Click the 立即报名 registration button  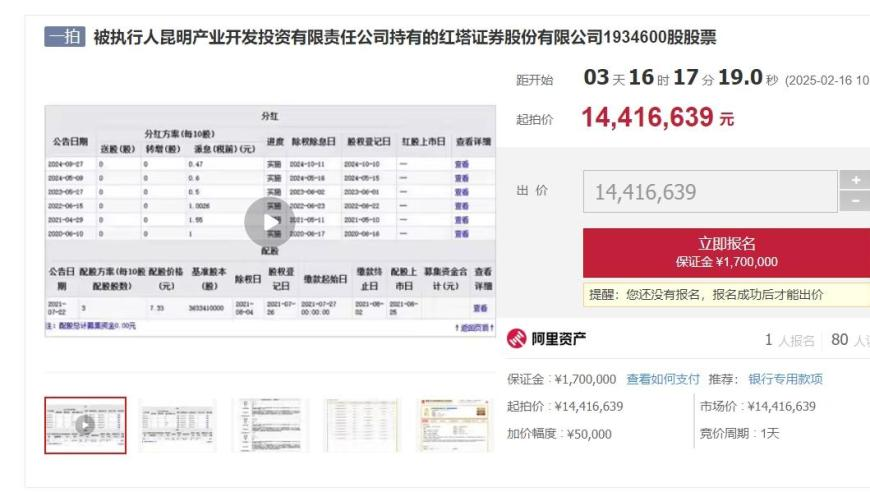click(726, 252)
